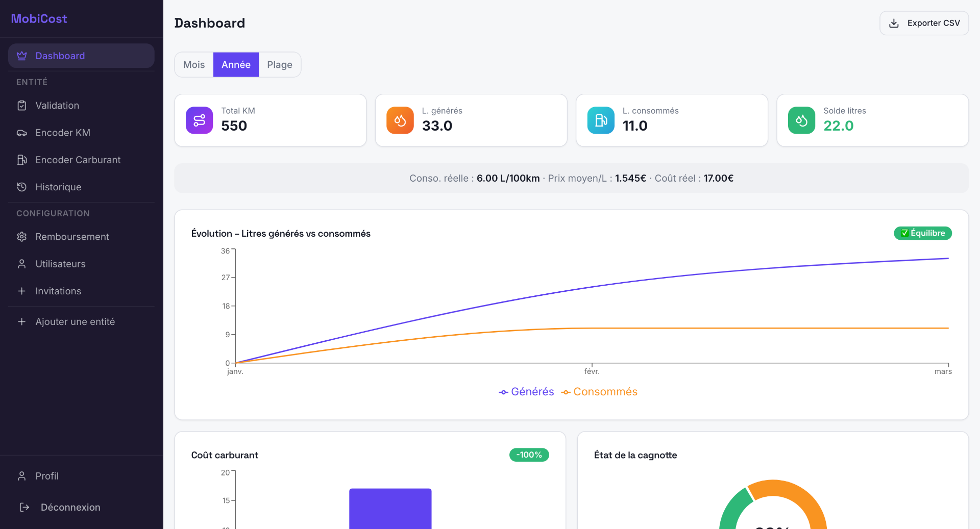Image resolution: width=980 pixels, height=529 pixels.
Task: Switch to the Mois tab
Action: [x=194, y=64]
